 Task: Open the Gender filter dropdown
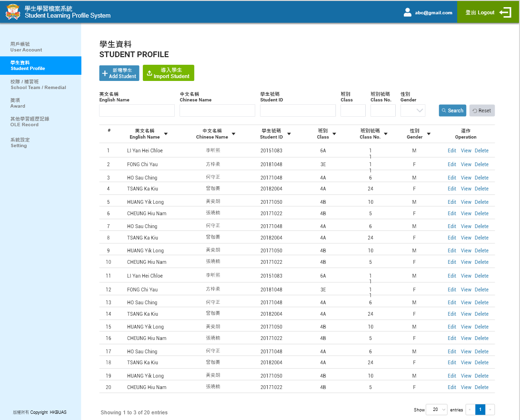pyautogui.click(x=413, y=110)
